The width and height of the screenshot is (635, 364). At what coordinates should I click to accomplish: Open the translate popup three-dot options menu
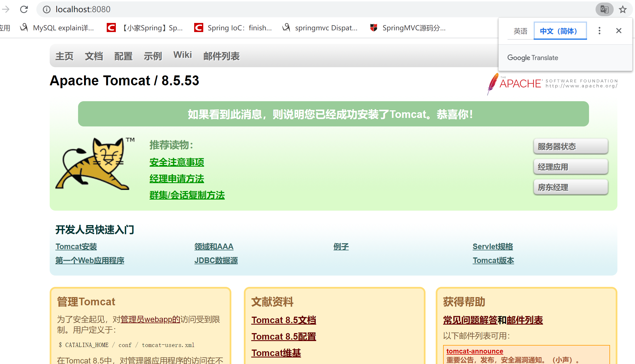point(599,31)
